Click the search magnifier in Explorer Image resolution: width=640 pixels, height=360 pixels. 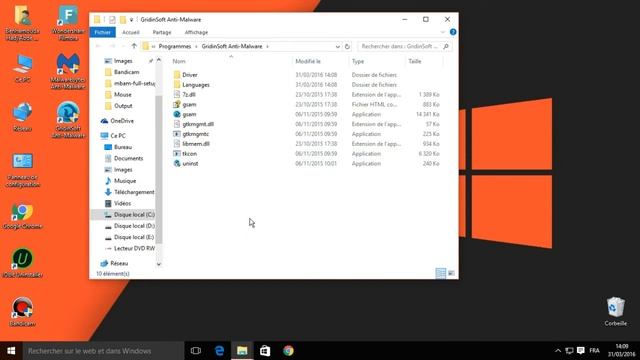click(446, 47)
